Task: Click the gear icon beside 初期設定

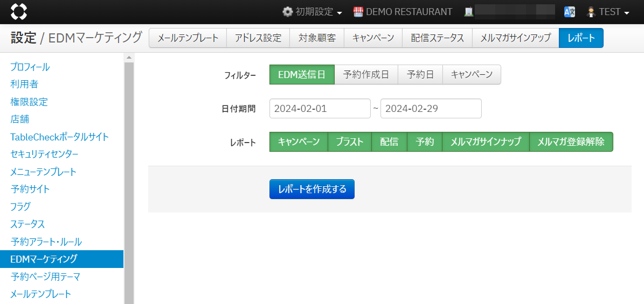Action: 288,12
